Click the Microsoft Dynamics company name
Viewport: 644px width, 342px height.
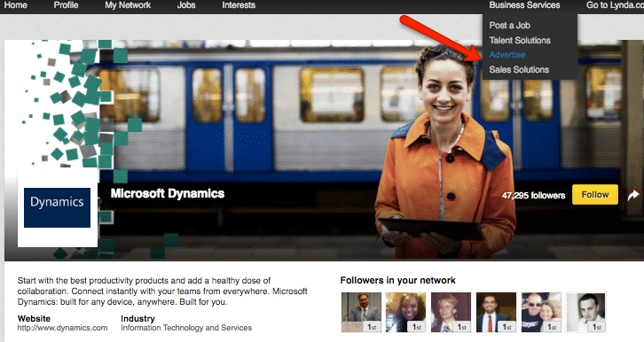click(x=168, y=193)
